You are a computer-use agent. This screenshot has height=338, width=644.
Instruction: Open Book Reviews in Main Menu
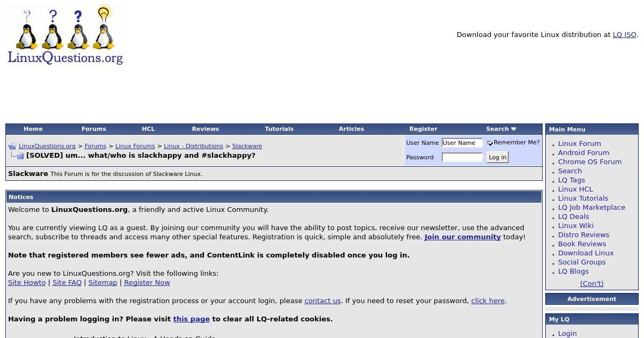click(x=582, y=244)
